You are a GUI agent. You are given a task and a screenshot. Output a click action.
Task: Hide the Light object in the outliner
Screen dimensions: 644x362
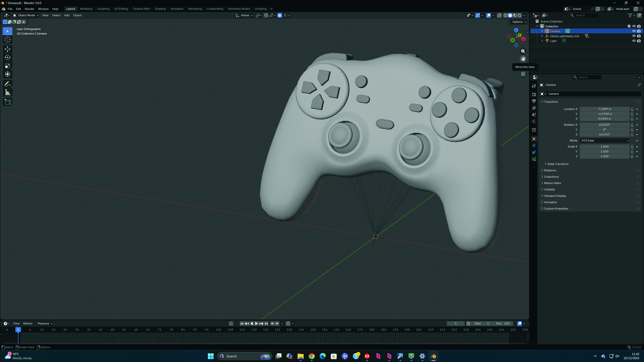coord(634,41)
